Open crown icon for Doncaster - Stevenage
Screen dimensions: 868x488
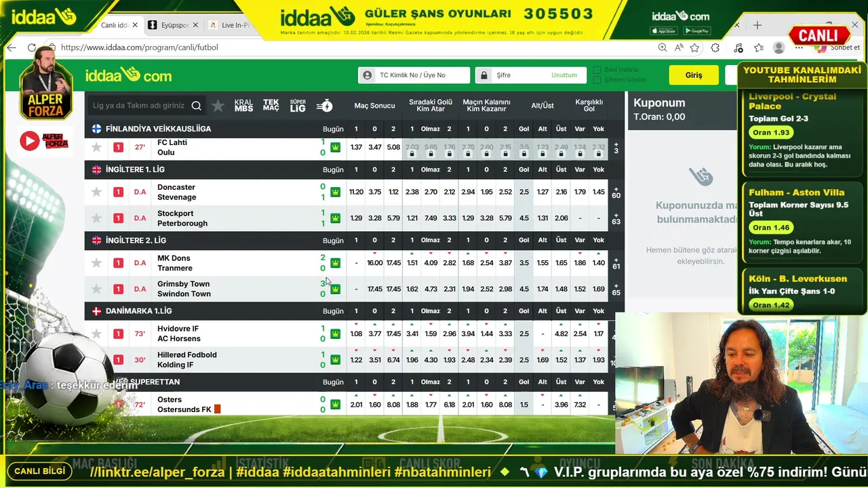tap(335, 192)
